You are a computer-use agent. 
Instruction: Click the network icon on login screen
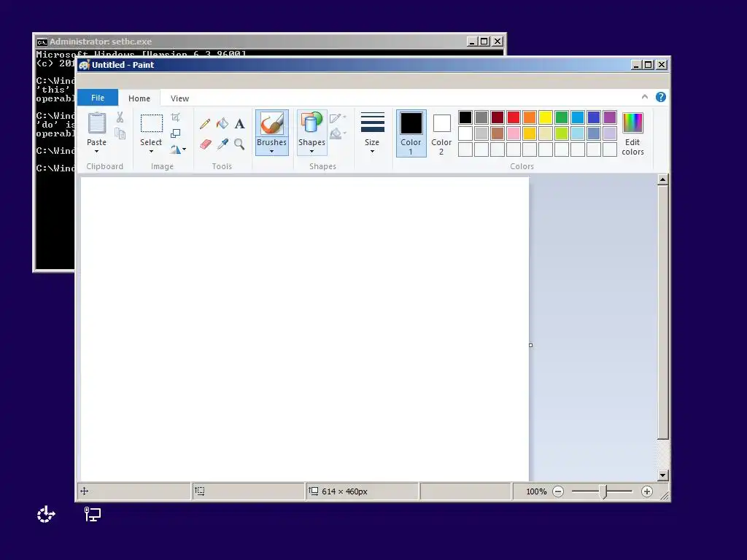[x=93, y=514]
